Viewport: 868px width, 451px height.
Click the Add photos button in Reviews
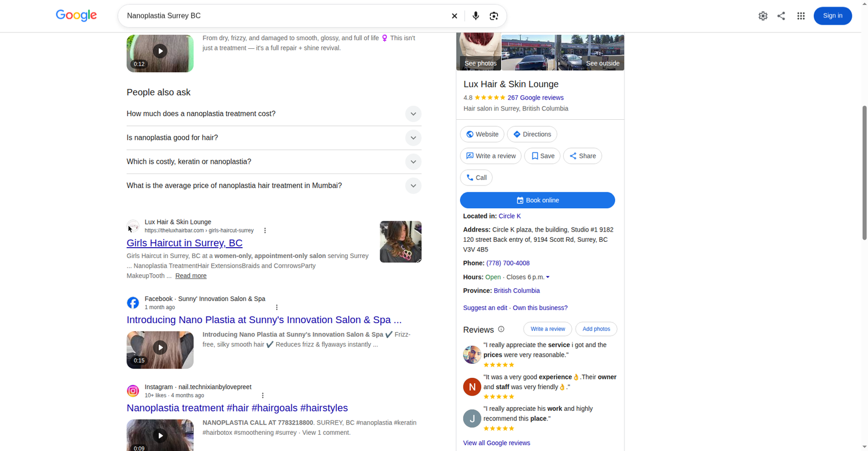click(596, 329)
